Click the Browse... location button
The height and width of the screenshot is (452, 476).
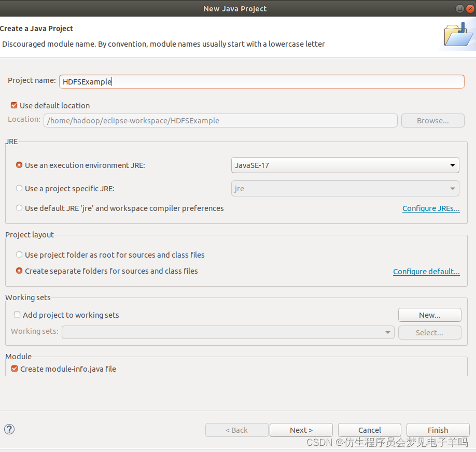tap(433, 120)
